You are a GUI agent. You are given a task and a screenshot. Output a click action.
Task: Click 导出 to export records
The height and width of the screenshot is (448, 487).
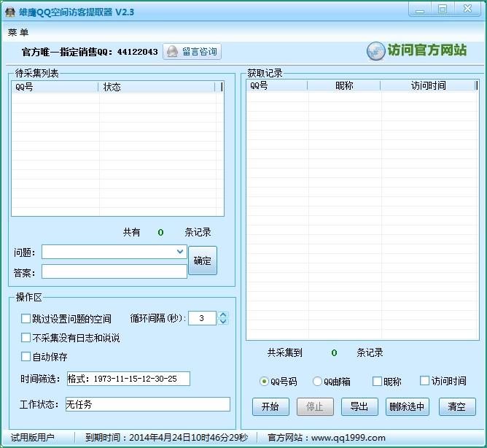(x=359, y=406)
